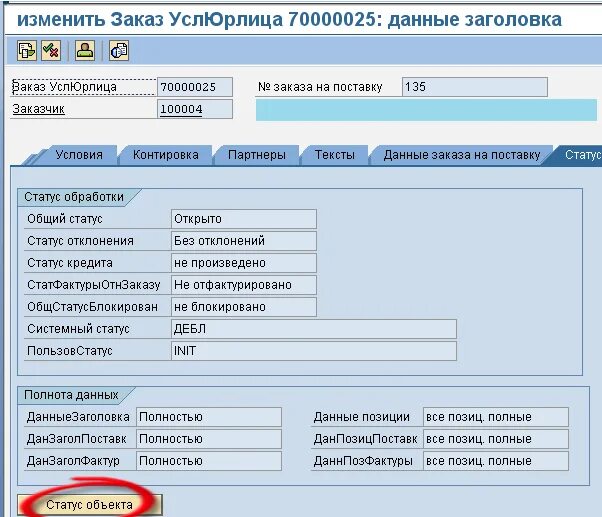Click the ДанЗаголФактур label
This screenshot has height=517, width=602.
click(x=73, y=461)
